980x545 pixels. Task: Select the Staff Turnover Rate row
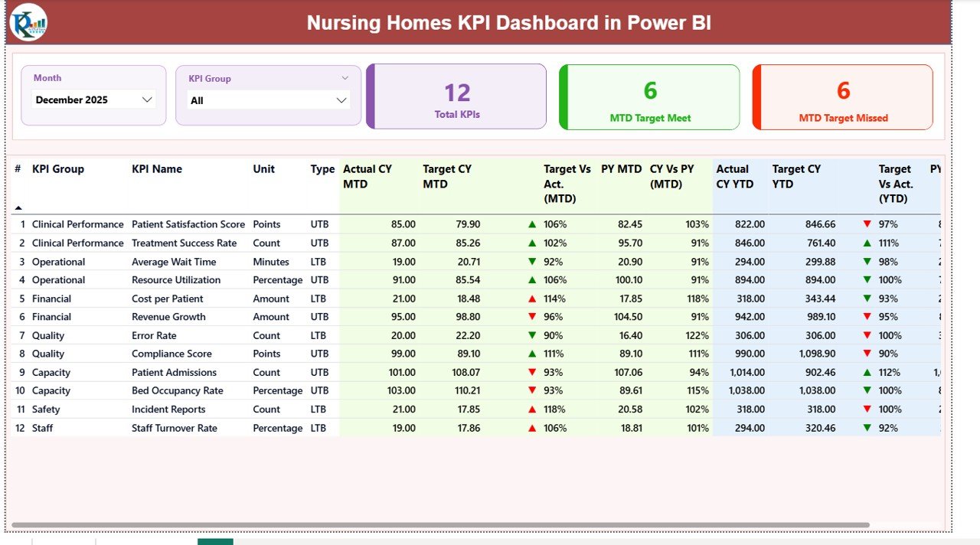[x=175, y=429]
